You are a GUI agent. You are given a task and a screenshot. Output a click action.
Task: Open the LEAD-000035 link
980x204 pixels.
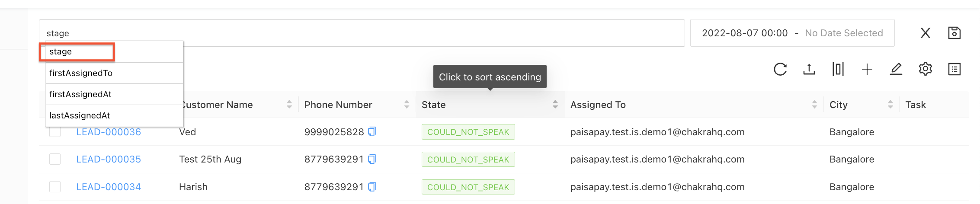109,159
